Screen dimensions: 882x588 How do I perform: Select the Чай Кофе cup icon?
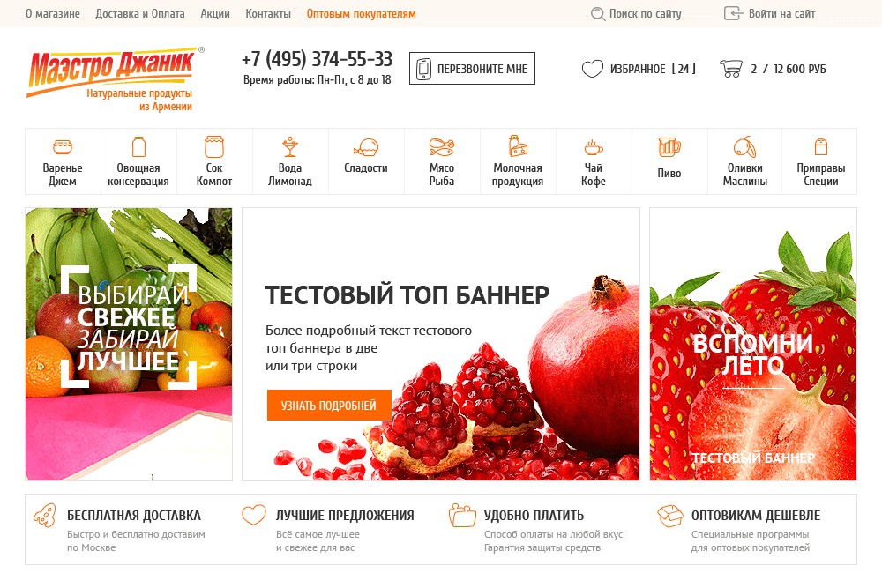[593, 147]
